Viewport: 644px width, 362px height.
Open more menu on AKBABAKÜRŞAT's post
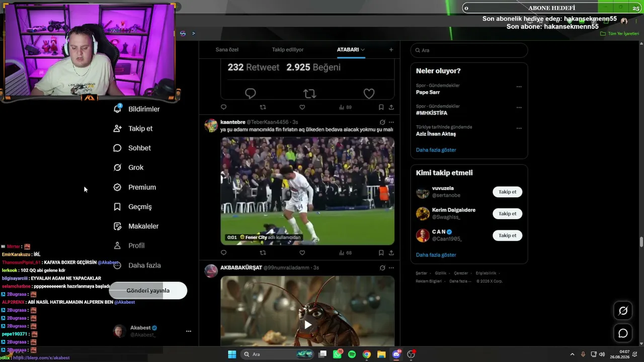point(391,267)
